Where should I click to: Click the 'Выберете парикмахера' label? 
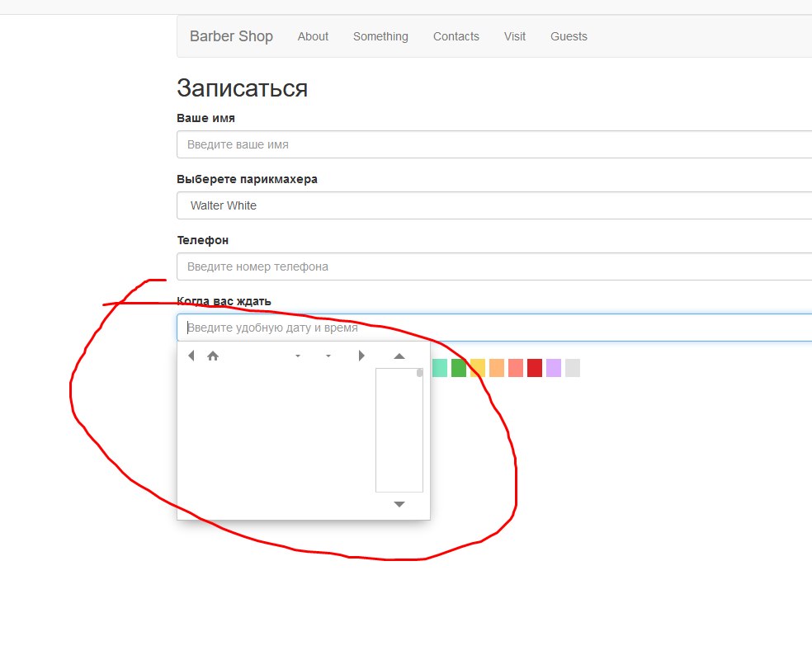247,179
